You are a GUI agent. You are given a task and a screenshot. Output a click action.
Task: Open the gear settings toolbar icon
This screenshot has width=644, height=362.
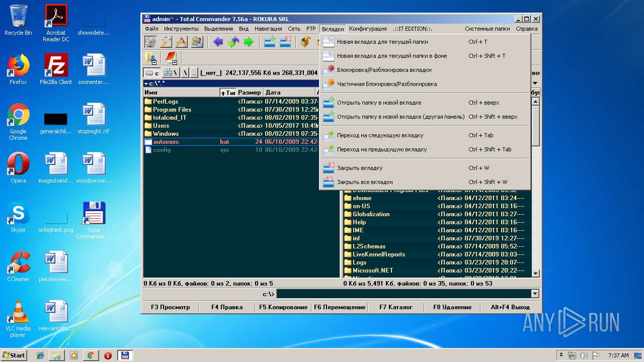150,42
